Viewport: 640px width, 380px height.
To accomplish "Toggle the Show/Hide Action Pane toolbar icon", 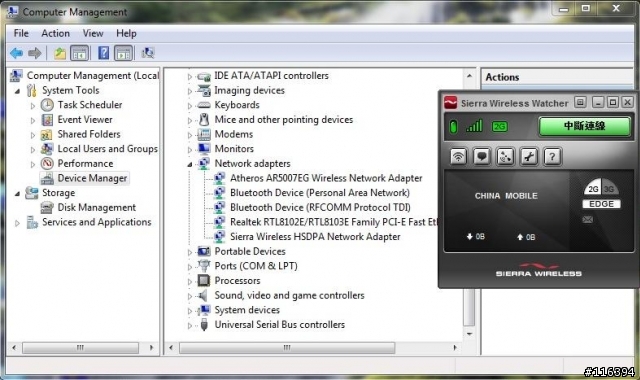I will [x=123, y=53].
